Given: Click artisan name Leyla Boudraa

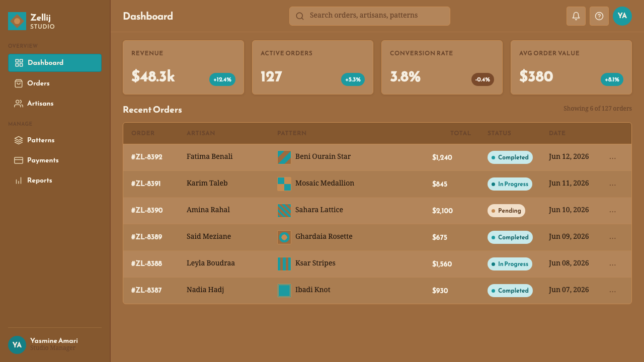Looking at the screenshot, I should [211, 263].
